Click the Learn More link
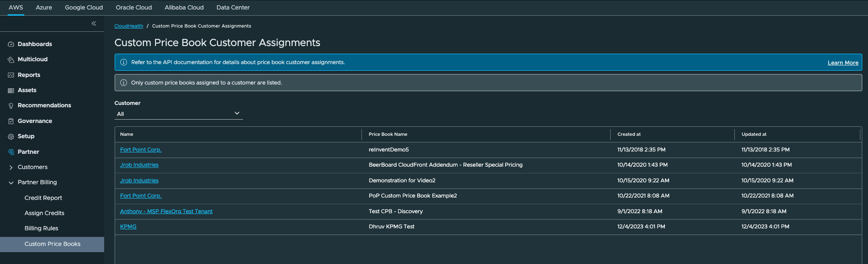The height and width of the screenshot is (264, 868). [x=843, y=63]
